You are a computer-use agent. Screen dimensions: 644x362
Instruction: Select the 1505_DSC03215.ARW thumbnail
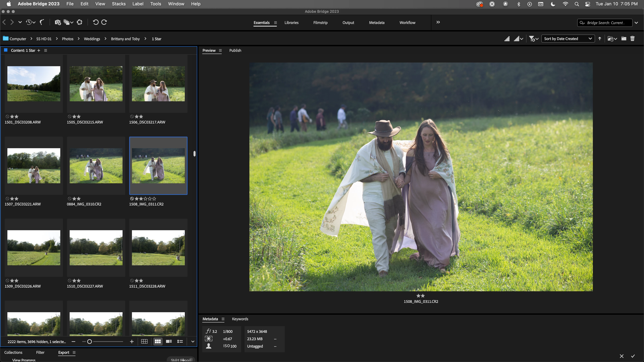tap(96, 84)
